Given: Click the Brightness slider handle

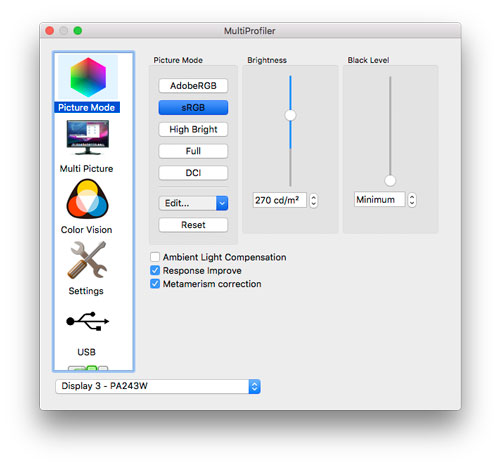Looking at the screenshot, I should 290,115.
